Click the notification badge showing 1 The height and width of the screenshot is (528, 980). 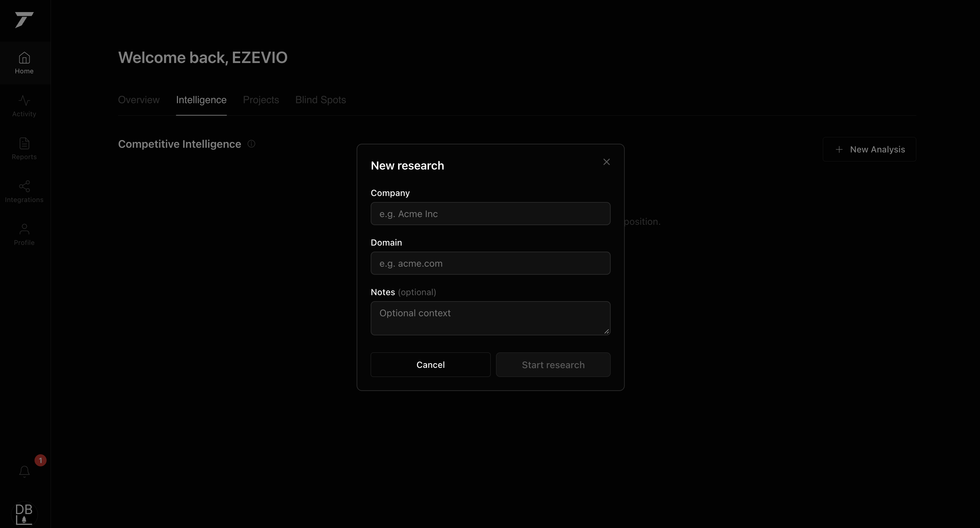[x=40, y=460]
